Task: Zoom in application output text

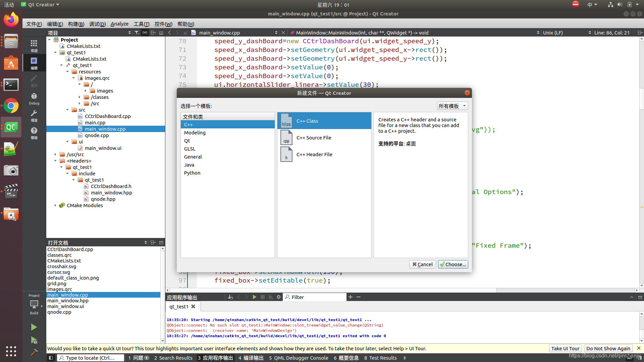Action: (351, 297)
